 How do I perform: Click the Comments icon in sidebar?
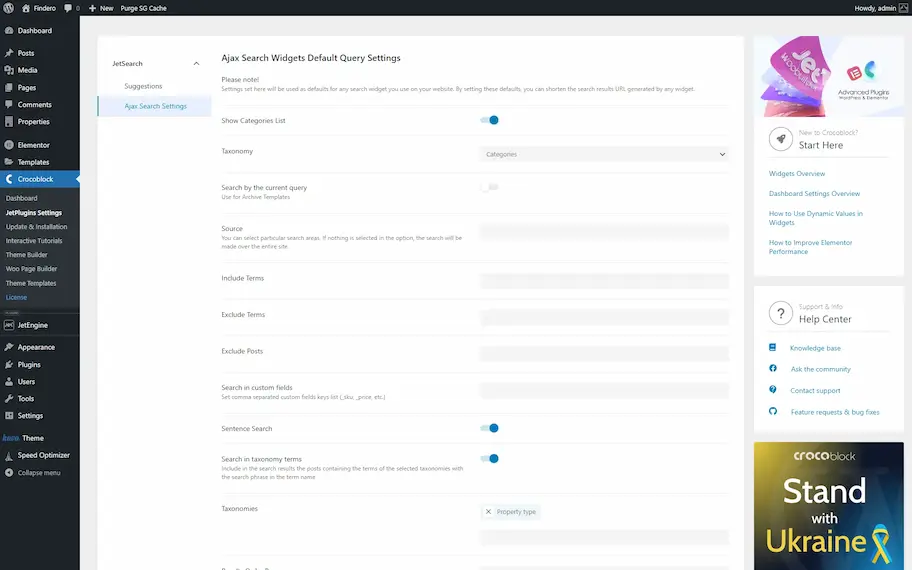pos(9,104)
